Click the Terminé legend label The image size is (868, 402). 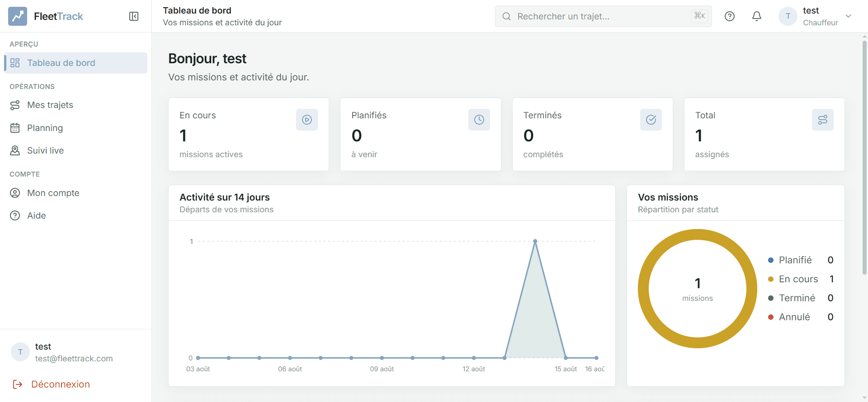[797, 298]
